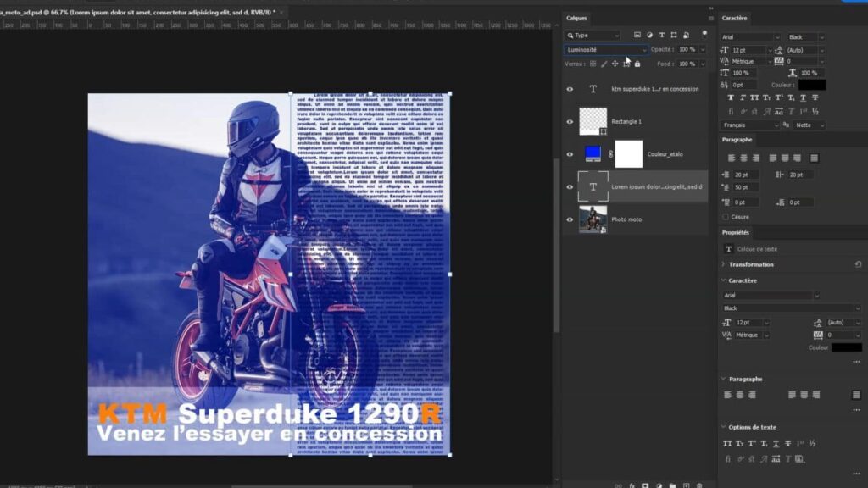This screenshot has height=488, width=868.
Task: Hide the Couleur_etalo layer
Action: [x=570, y=154]
